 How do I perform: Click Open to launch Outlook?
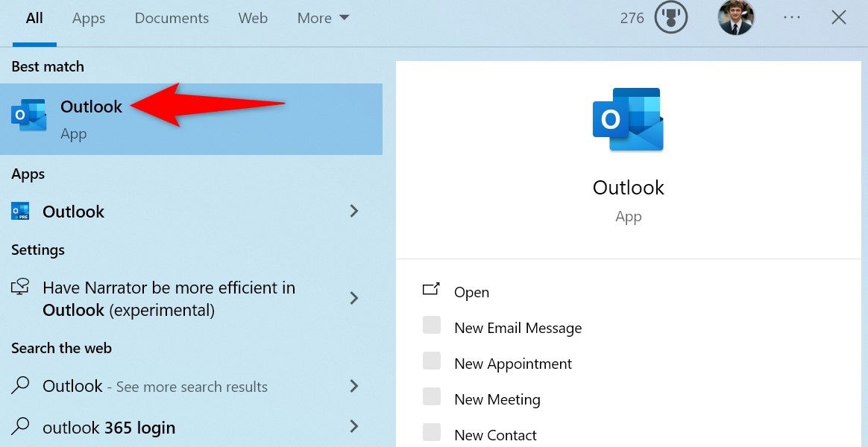pos(471,291)
